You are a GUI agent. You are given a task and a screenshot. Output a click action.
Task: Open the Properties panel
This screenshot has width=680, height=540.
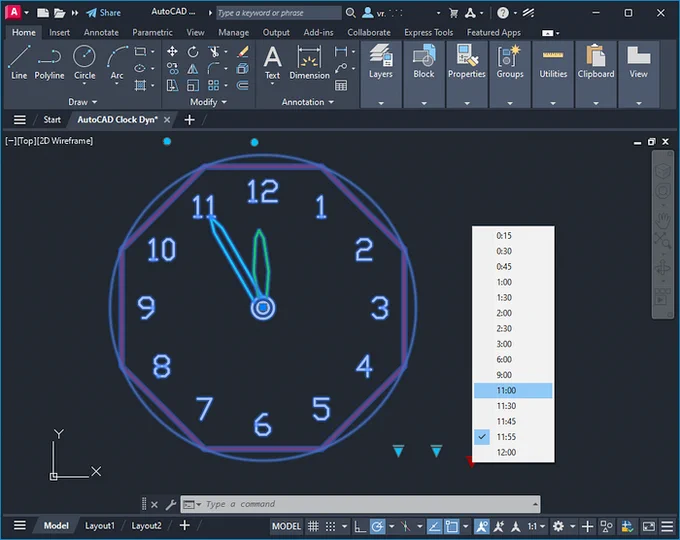[x=467, y=74]
